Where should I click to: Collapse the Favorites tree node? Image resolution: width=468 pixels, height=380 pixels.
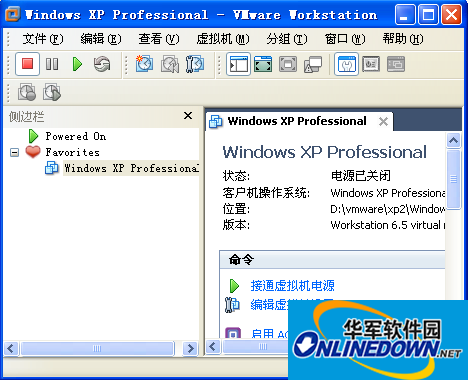(14, 153)
